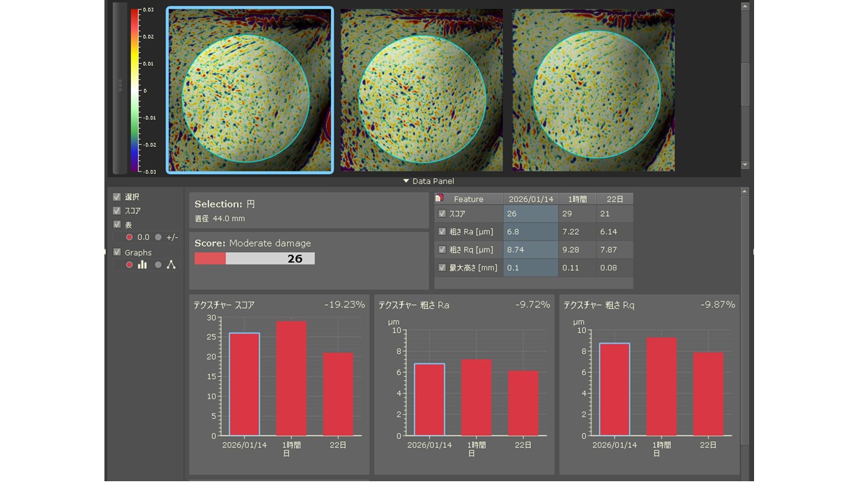Click the grip handle on left of color scale
The height and width of the screenshot is (488, 868).
coord(120,85)
